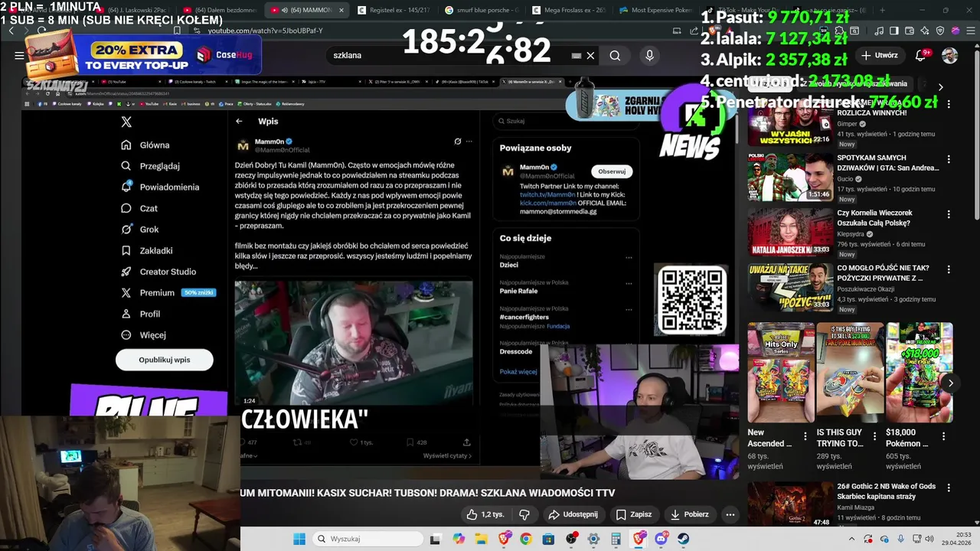Viewport: 980px width, 551px height.
Task: Dislike the video with thumbs-down
Action: tap(524, 514)
